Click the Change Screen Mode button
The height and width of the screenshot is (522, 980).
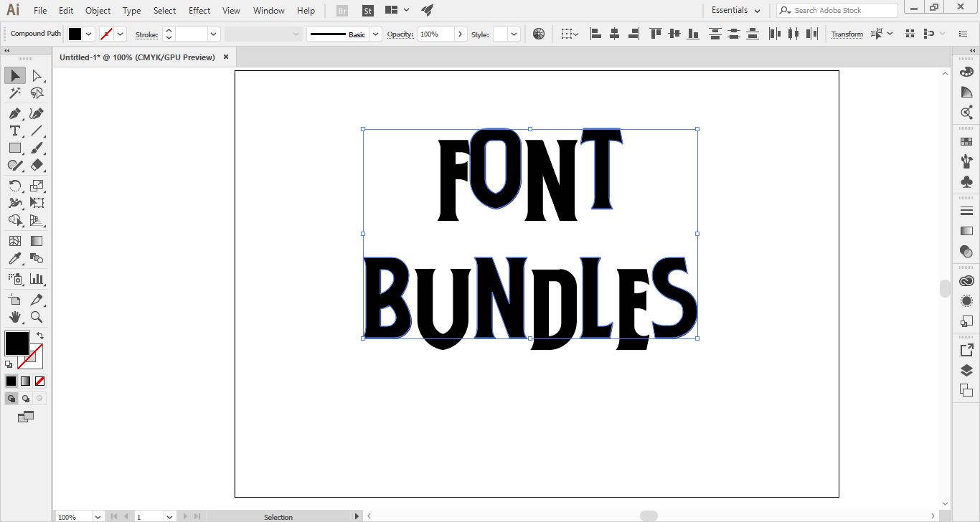pyautogui.click(x=26, y=417)
